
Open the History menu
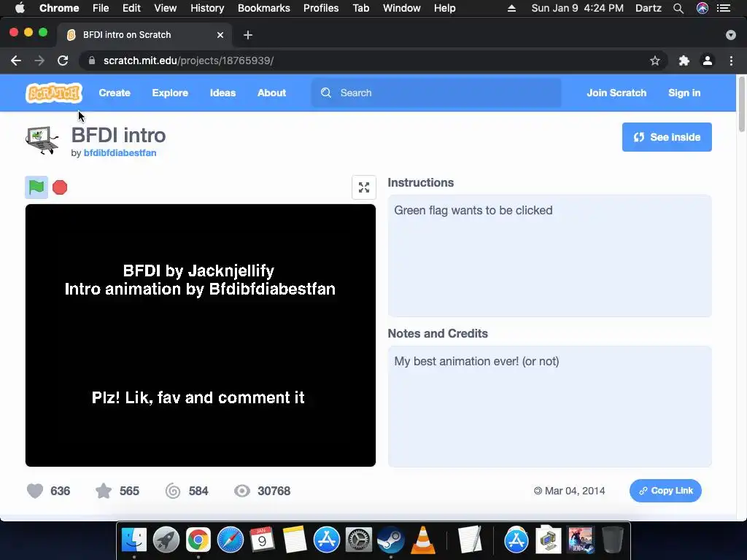[207, 8]
